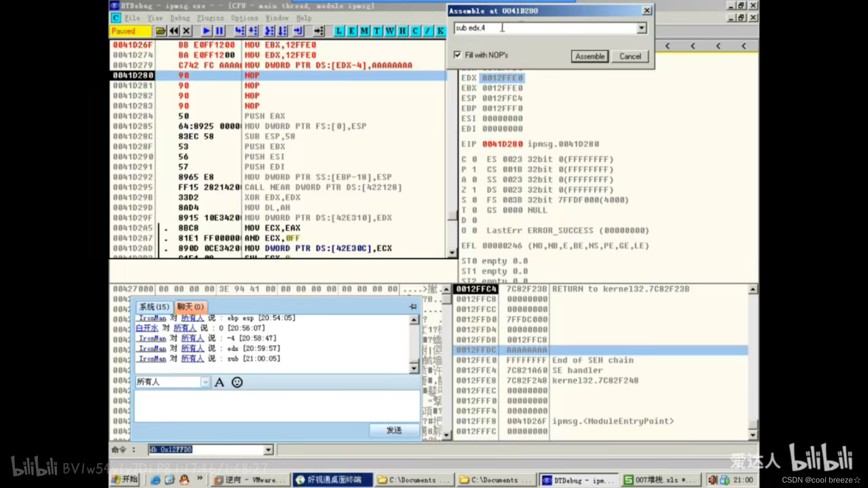868x488 pixels.
Task: Close debugged program with the X toolbar icon
Action: (186, 31)
